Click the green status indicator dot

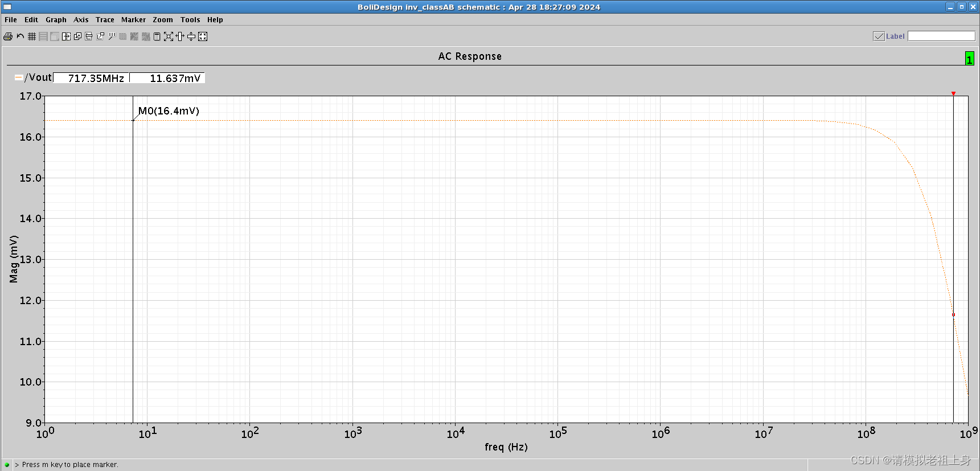pyautogui.click(x=7, y=465)
